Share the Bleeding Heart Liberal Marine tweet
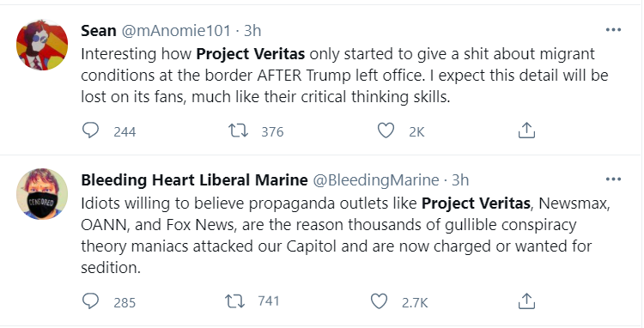This screenshot has height=328, width=644. tap(526, 301)
